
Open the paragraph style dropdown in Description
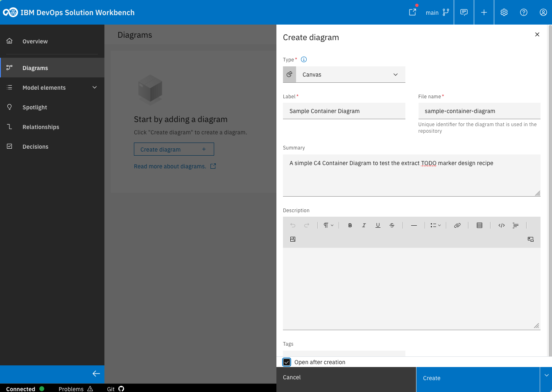click(328, 225)
